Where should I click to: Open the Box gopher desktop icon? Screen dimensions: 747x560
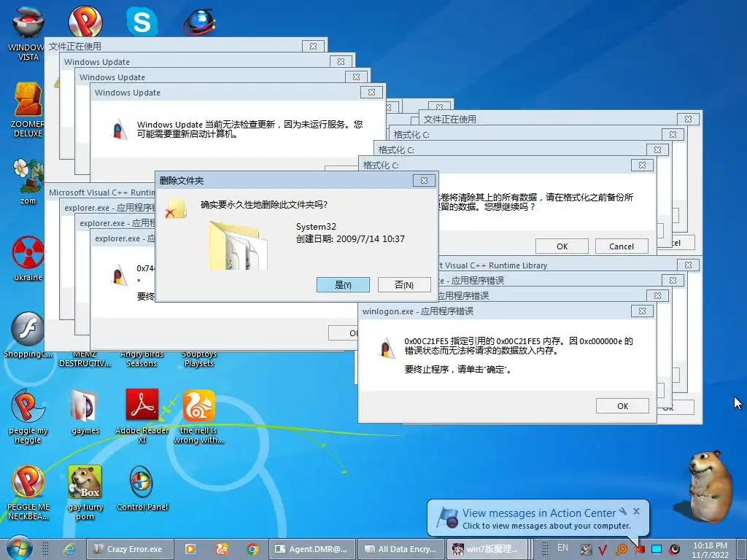tap(85, 493)
